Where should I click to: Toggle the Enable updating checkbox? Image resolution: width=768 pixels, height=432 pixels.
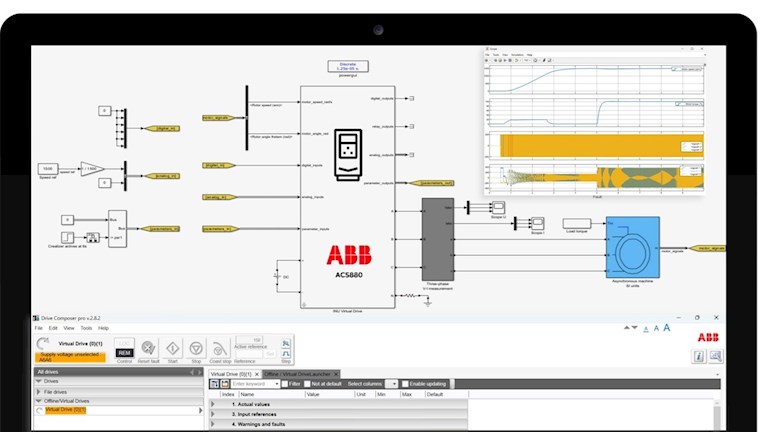click(x=406, y=383)
